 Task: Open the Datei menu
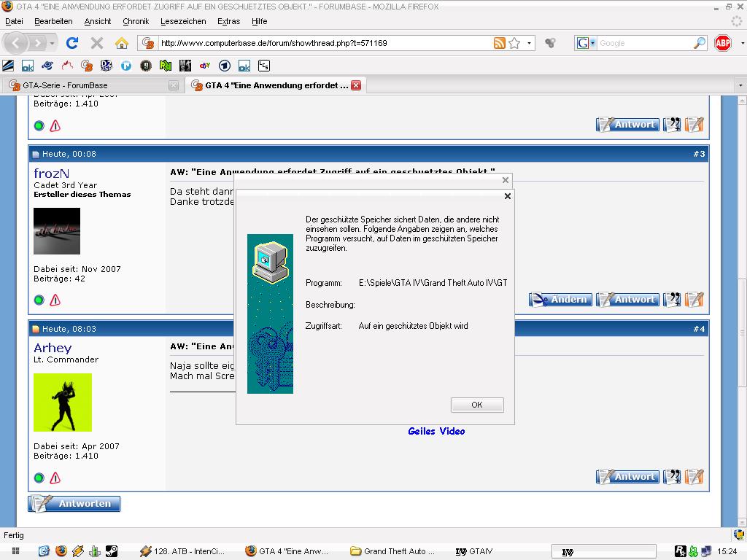click(x=14, y=21)
